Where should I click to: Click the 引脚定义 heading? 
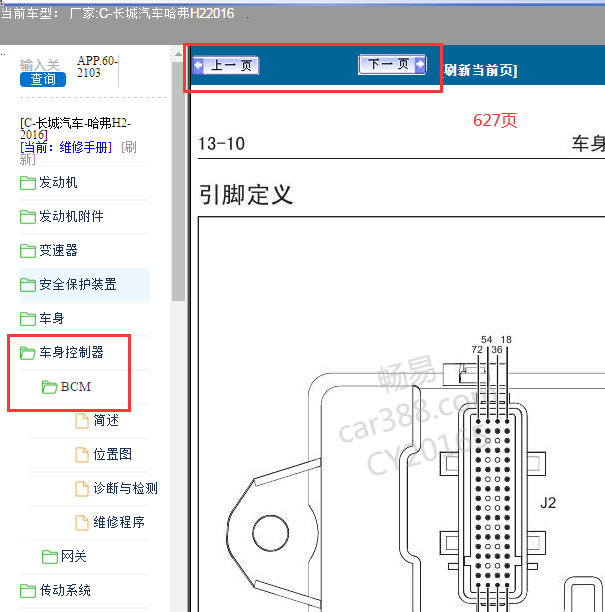point(246,195)
